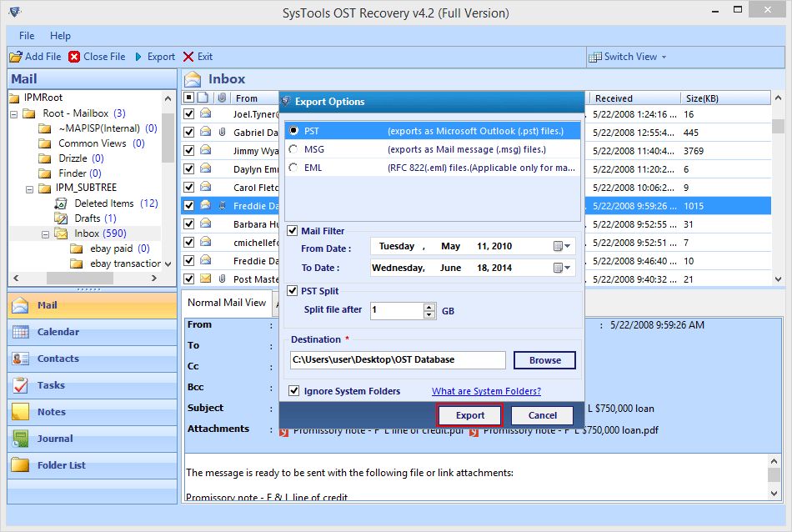Click the Finder folder icon
The image size is (792, 532).
pyautogui.click(x=44, y=173)
